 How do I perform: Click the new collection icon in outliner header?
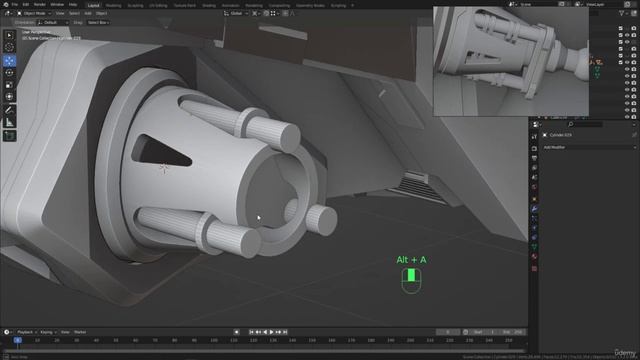[x=634, y=13]
